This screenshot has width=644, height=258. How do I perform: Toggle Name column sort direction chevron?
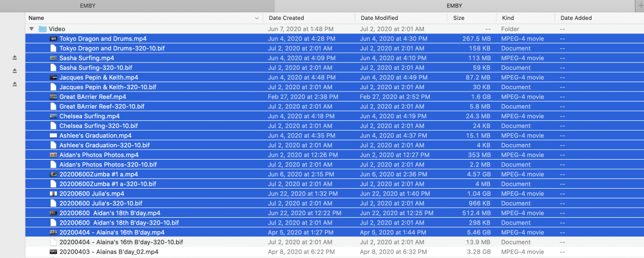coord(258,18)
